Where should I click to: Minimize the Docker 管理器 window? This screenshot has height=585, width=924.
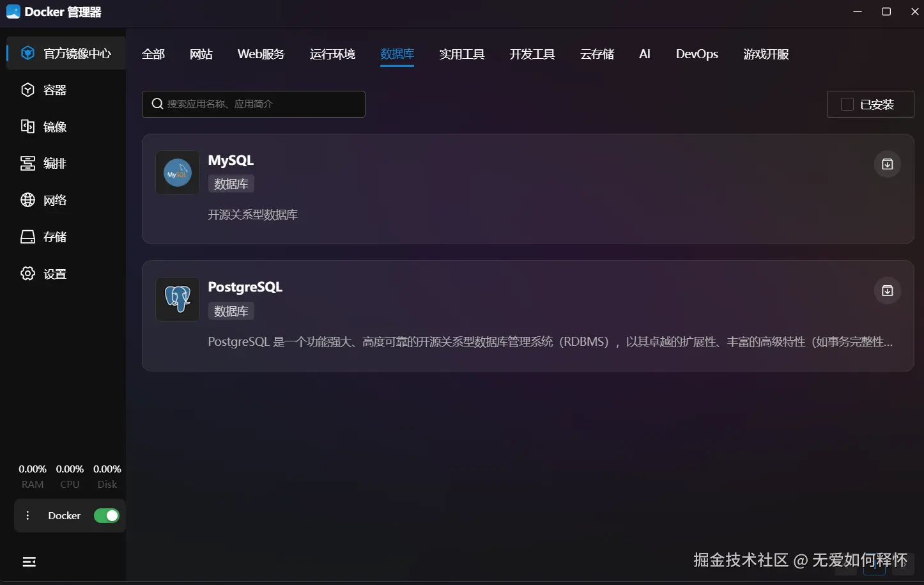[x=858, y=12]
